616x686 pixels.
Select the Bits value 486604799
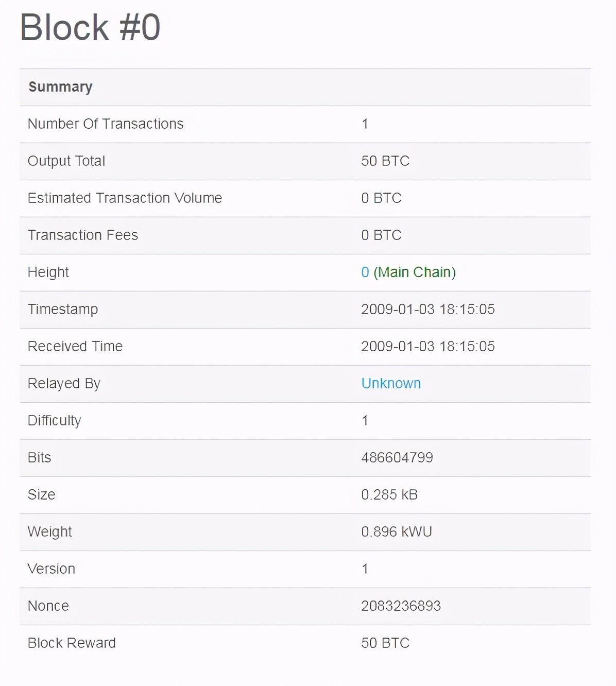[x=397, y=457]
